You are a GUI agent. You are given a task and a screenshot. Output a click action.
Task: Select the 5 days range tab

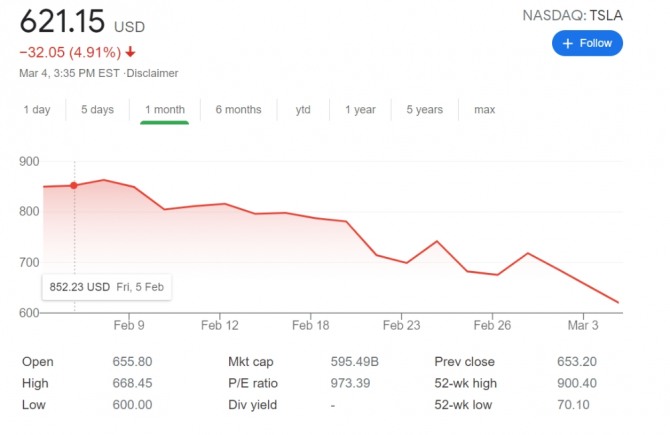[97, 110]
